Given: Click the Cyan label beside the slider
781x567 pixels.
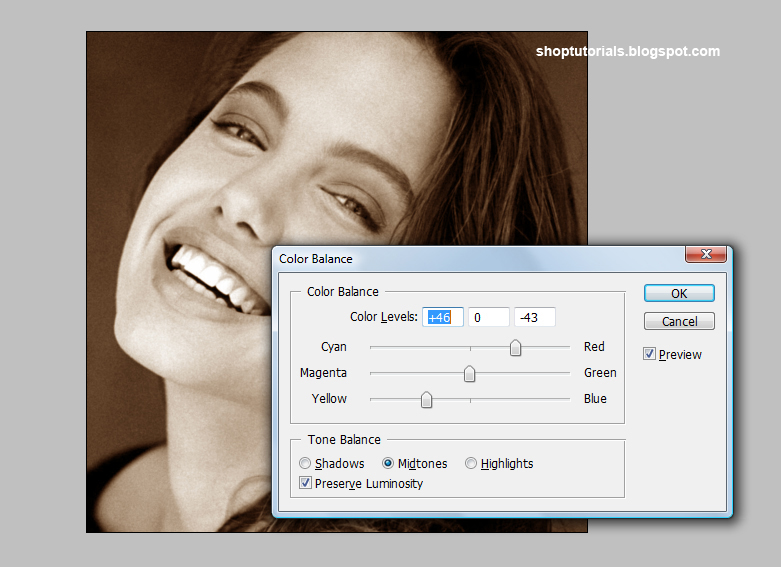Looking at the screenshot, I should (x=334, y=347).
